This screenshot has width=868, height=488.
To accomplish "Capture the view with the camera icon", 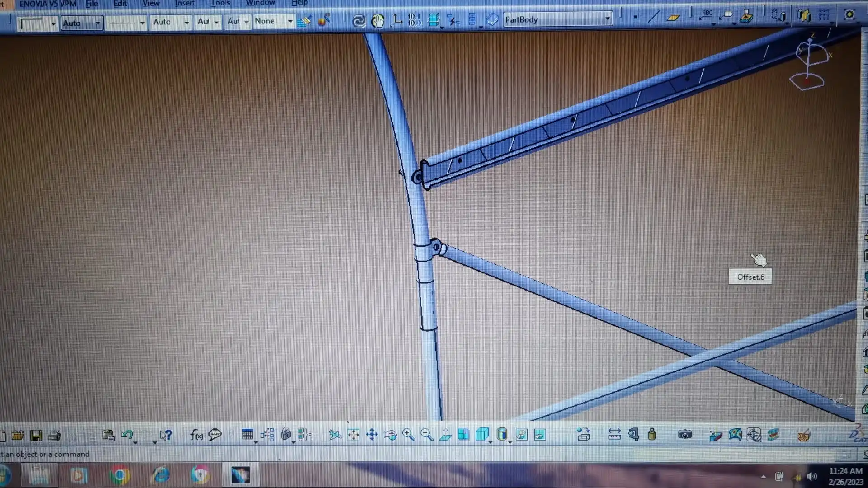I will [x=685, y=435].
